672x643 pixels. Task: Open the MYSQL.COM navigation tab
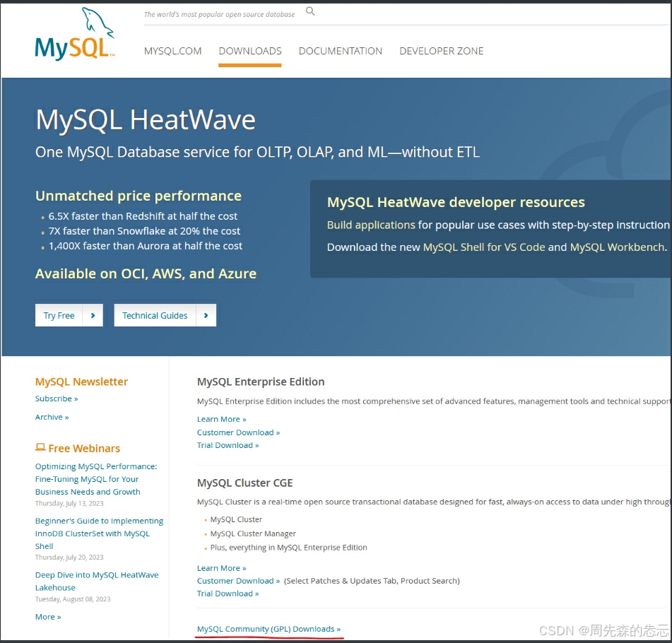point(172,51)
